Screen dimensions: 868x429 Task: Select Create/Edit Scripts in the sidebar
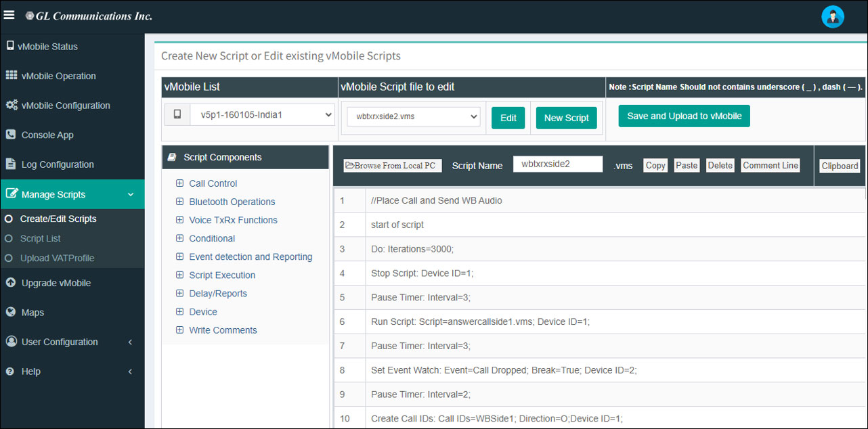(x=58, y=219)
